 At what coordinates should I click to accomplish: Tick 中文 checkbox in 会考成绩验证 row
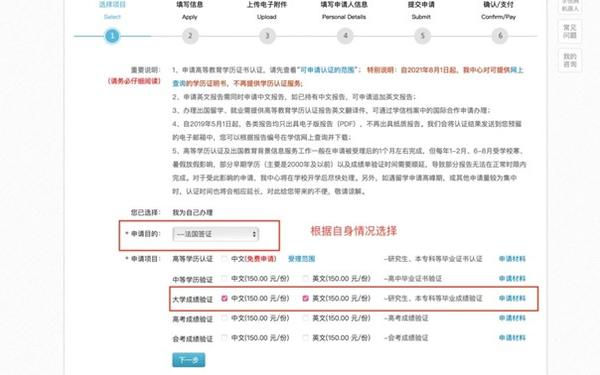[224, 338]
